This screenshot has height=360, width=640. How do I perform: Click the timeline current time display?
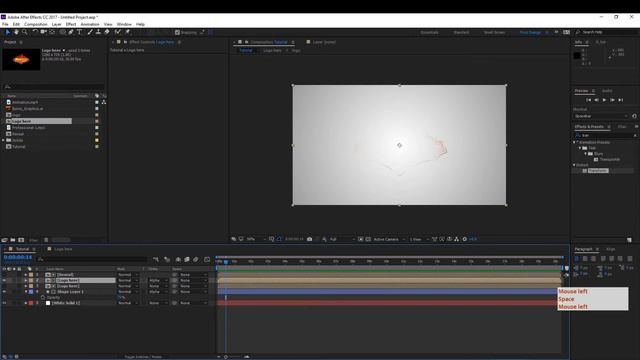click(18, 258)
